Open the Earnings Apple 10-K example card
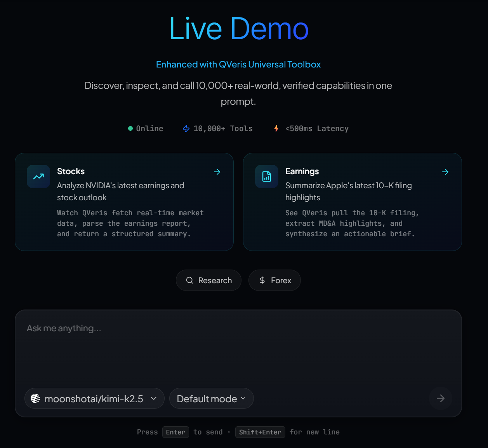Screen dimensions: 488x448 coord(352,202)
